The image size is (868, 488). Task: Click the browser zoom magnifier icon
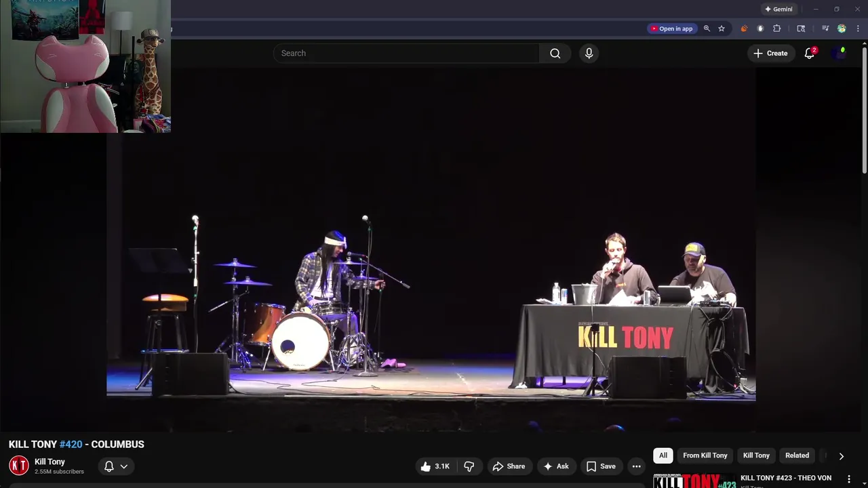click(x=707, y=28)
